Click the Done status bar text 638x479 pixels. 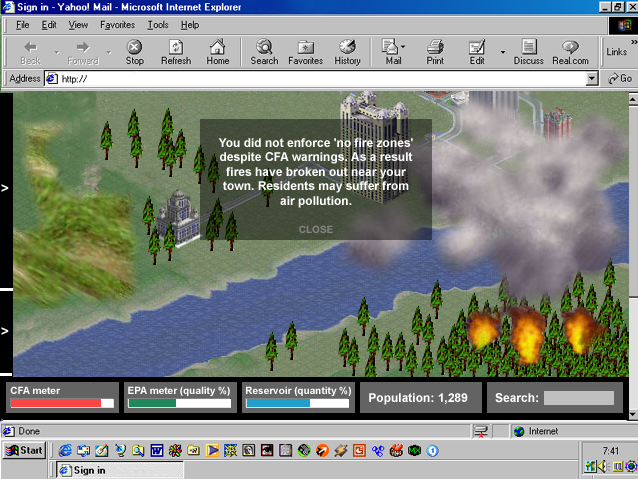[29, 431]
